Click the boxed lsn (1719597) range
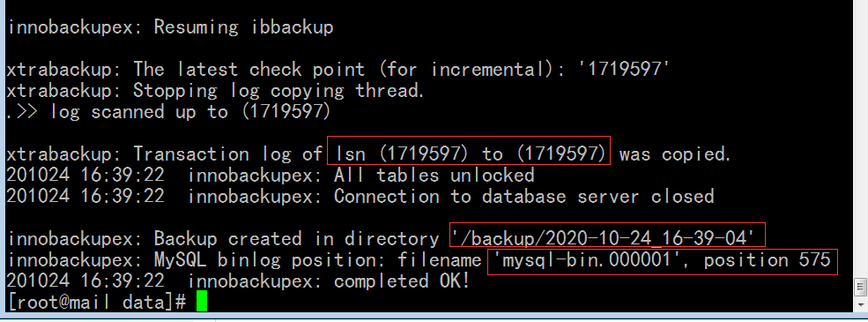This screenshot has width=868, height=322. point(468,154)
